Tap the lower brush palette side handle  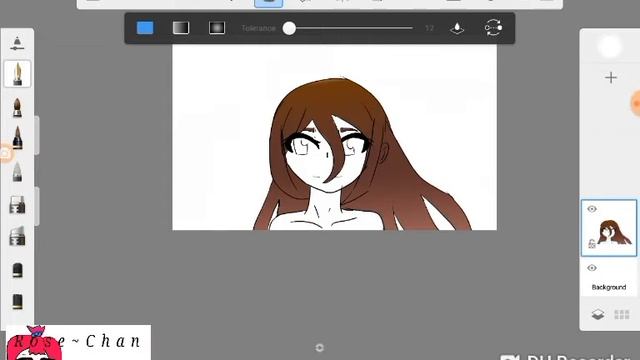pos(37,206)
